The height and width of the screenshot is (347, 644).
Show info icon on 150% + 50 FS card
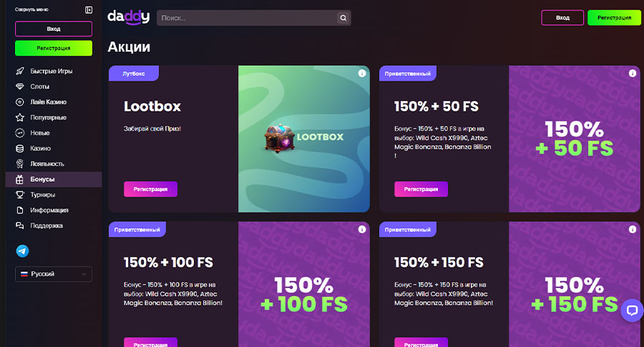click(633, 74)
